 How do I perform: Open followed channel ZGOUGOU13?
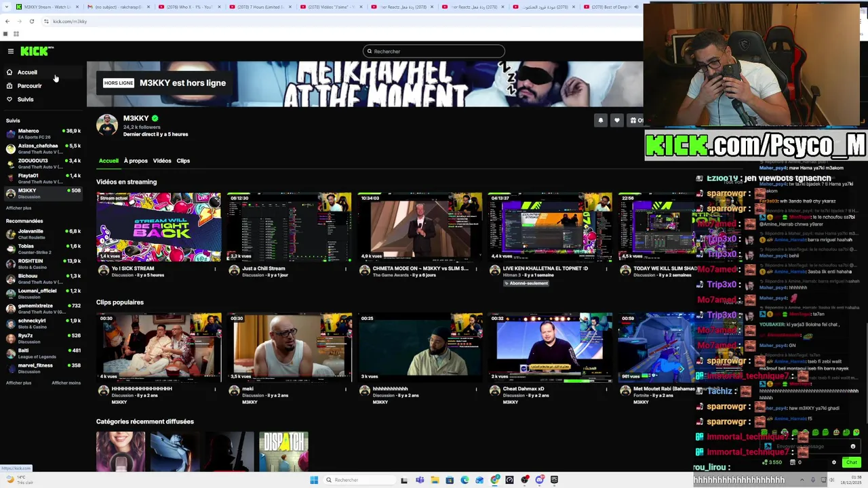(42, 163)
